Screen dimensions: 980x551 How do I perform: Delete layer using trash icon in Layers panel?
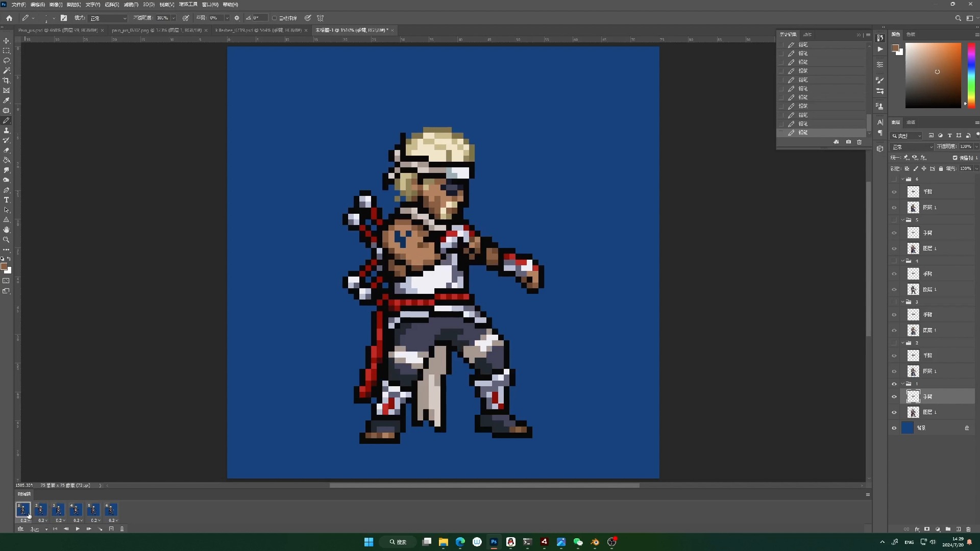[968, 529]
